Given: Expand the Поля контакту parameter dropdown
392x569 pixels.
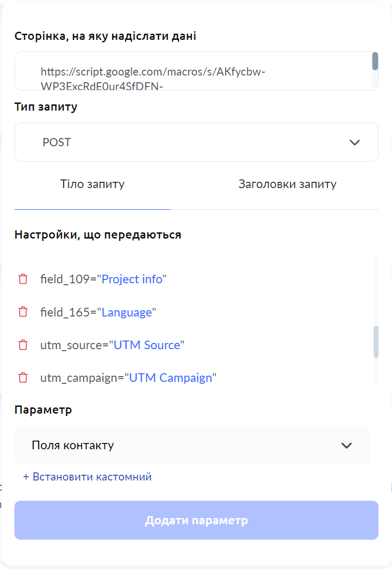Looking at the screenshot, I should [x=192, y=445].
